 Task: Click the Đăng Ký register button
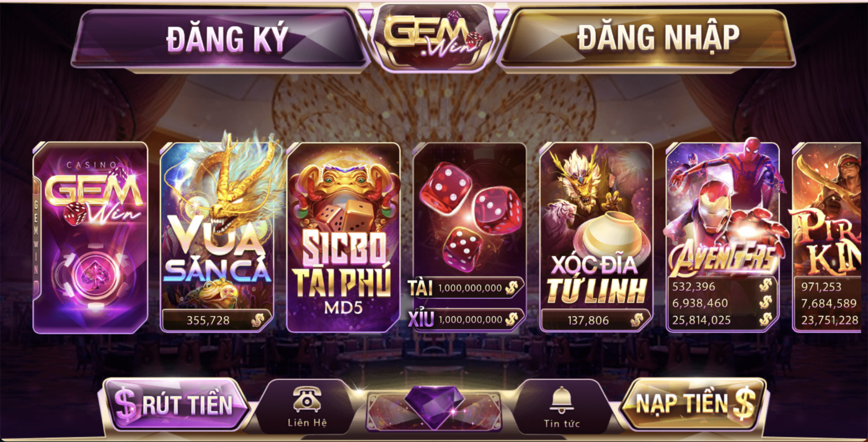[x=221, y=38]
